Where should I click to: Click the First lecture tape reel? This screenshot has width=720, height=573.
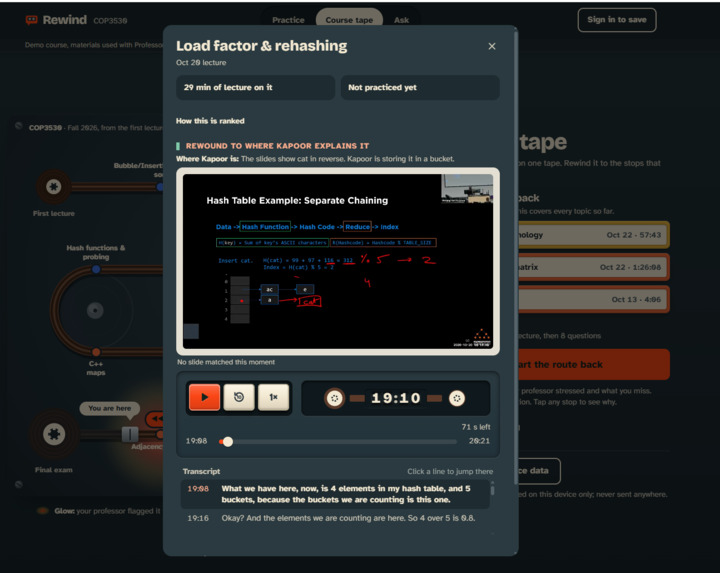click(54, 186)
